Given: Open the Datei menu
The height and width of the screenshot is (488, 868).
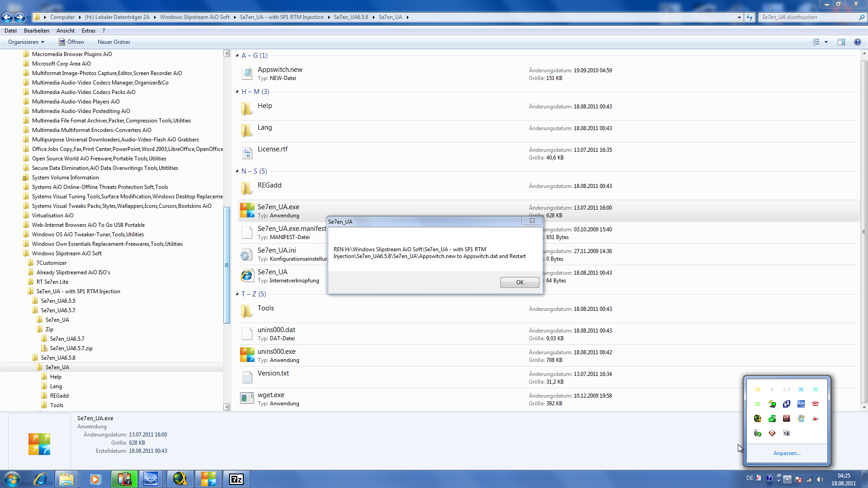Looking at the screenshot, I should pyautogui.click(x=10, y=31).
